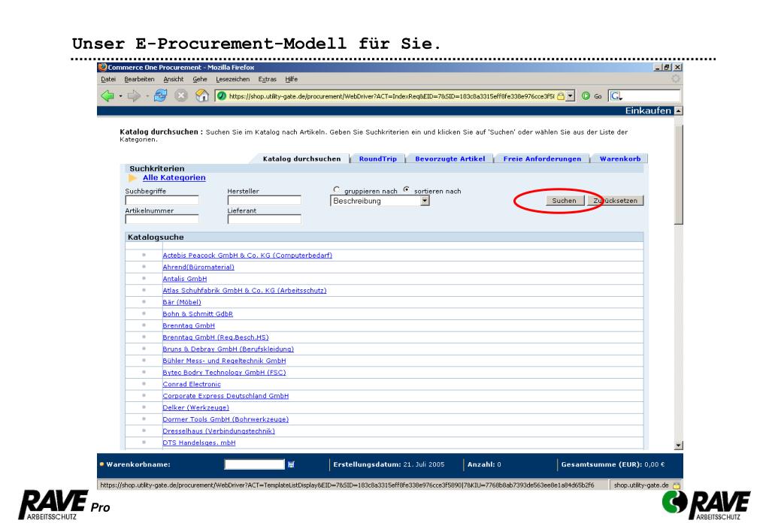The image size is (769, 532).
Task: Focus the Warenkorbname input field
Action: coord(254,464)
